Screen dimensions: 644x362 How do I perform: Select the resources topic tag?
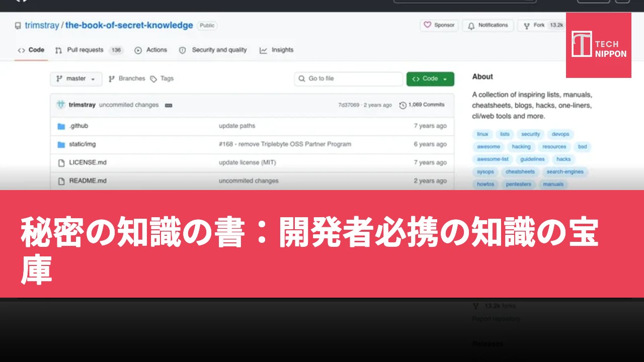[x=554, y=147]
